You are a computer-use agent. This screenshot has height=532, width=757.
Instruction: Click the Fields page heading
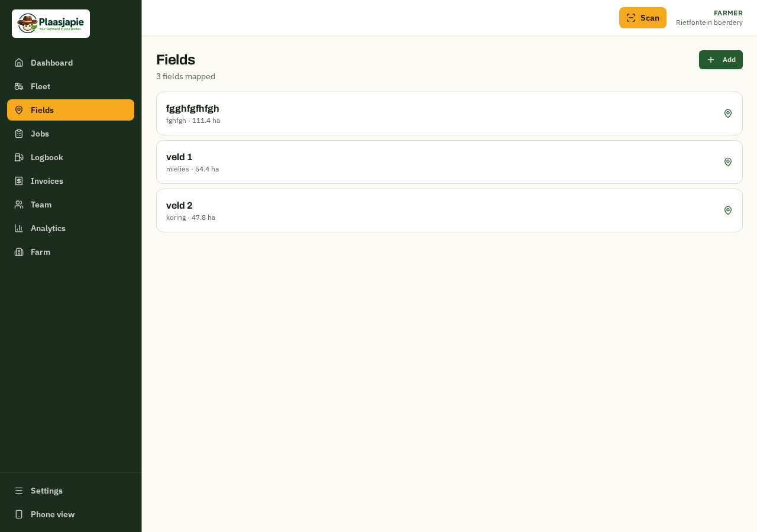coord(176,60)
